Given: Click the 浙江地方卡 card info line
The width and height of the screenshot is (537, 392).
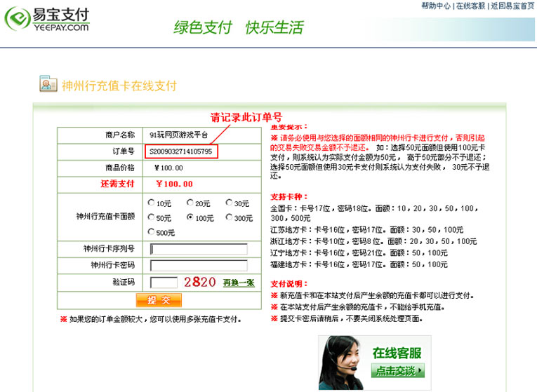Looking at the screenshot, I should coord(373,241).
